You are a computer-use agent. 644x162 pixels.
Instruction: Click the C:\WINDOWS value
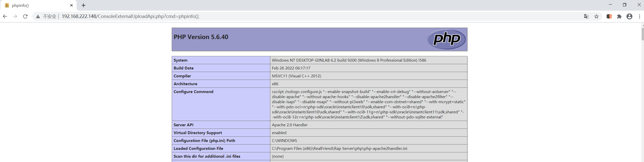[x=285, y=141]
